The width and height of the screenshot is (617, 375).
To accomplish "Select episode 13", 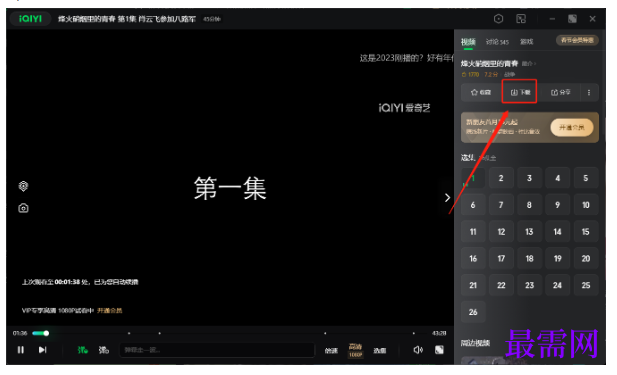I will (x=529, y=232).
